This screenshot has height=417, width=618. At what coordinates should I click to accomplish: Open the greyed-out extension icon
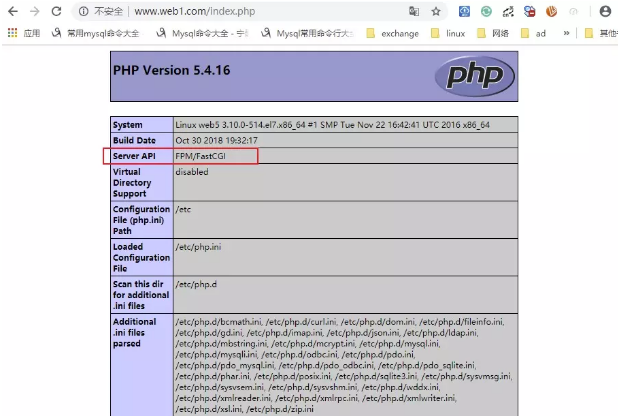point(573,11)
